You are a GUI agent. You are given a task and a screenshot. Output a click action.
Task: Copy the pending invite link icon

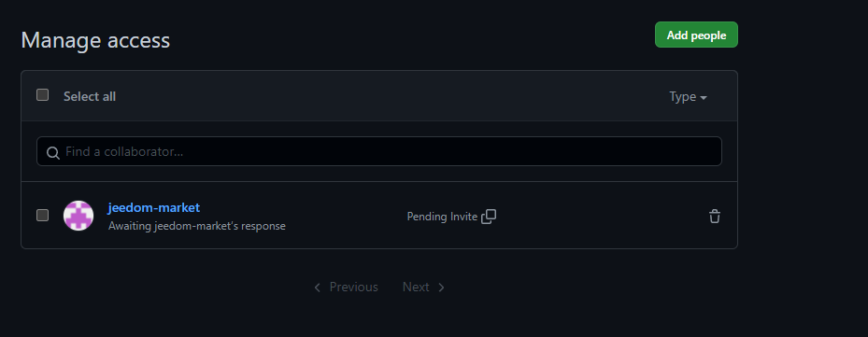pyautogui.click(x=489, y=217)
